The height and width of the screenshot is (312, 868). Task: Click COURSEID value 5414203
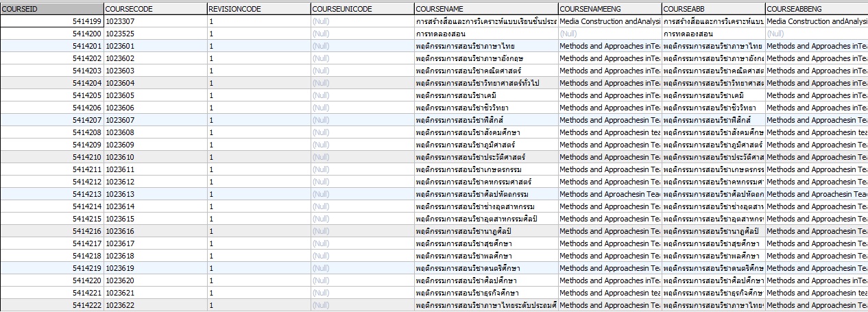tap(86, 71)
